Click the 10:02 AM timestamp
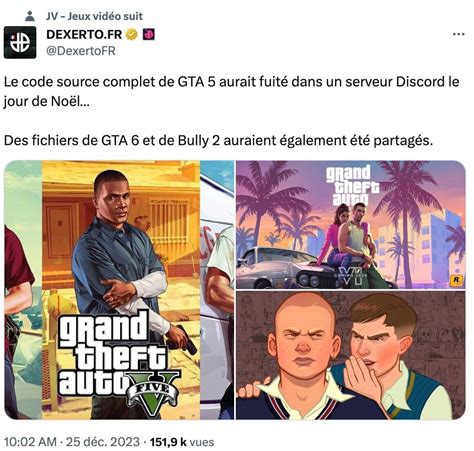The image size is (474, 451). pyautogui.click(x=30, y=442)
